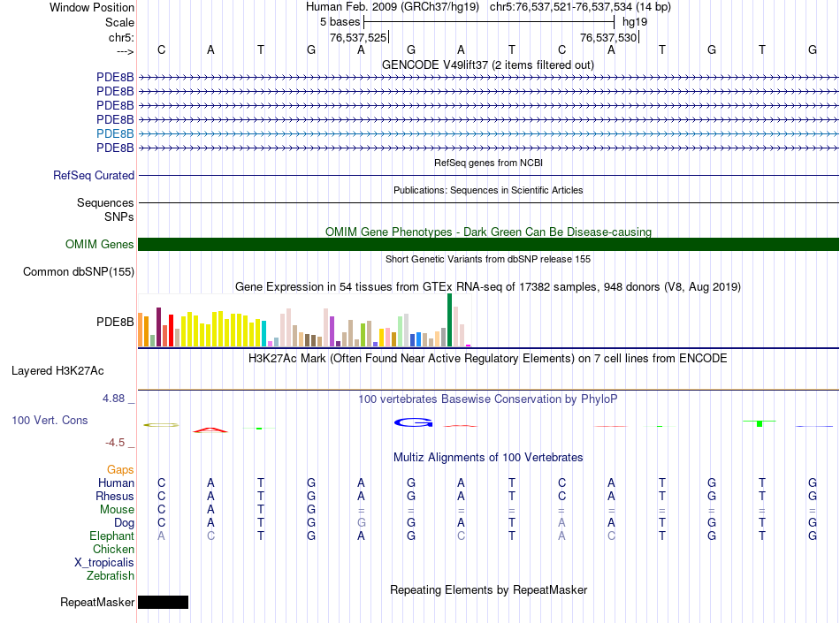Click the Multiz Alignments of 100 Vertebrates title
Screen dimensions: 840x623
(488, 458)
